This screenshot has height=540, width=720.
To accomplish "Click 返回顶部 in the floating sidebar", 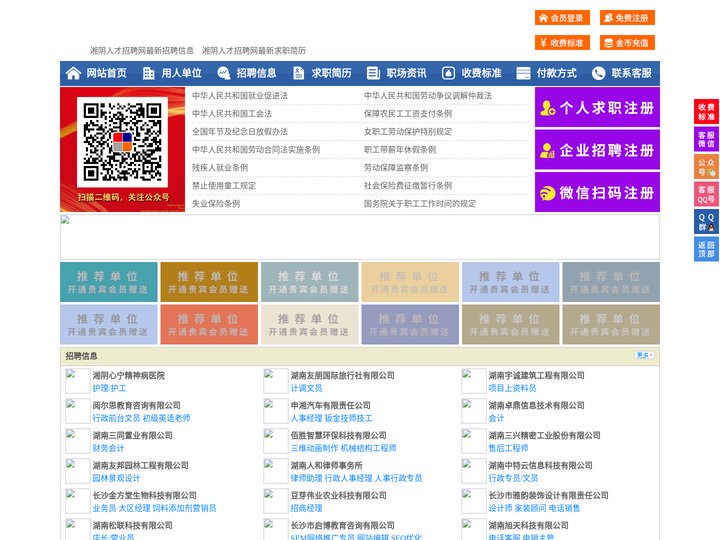I will 706,249.
